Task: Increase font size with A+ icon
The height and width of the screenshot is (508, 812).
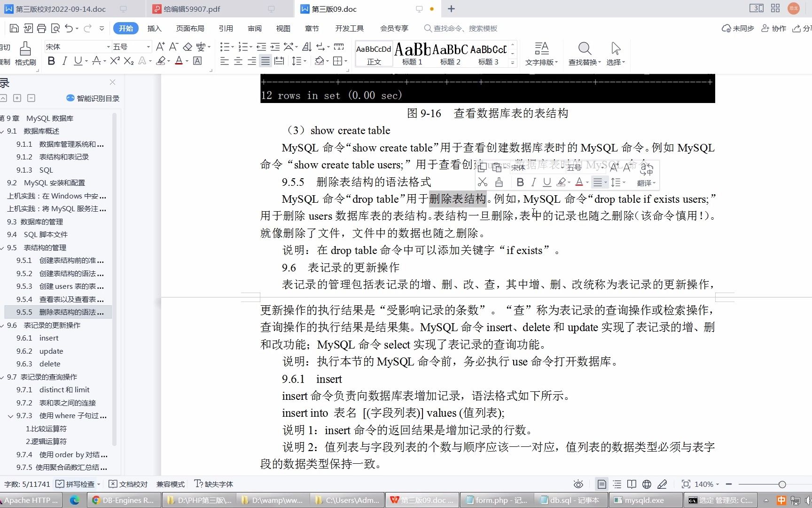Action: click(160, 47)
